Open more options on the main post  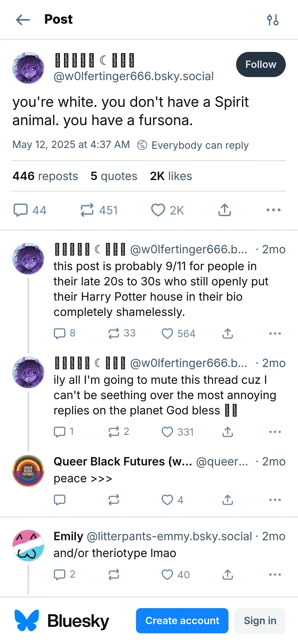click(273, 210)
